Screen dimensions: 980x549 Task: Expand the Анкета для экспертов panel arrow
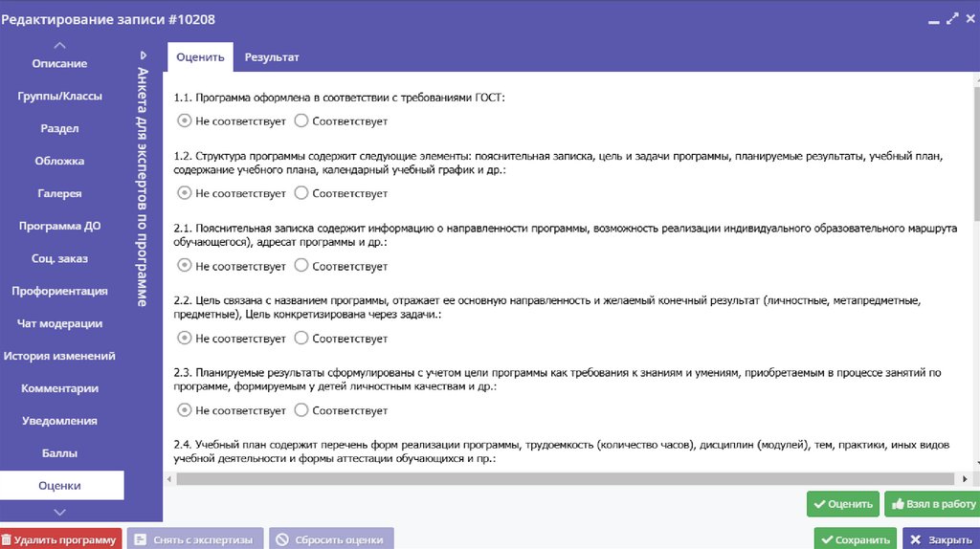point(144,55)
